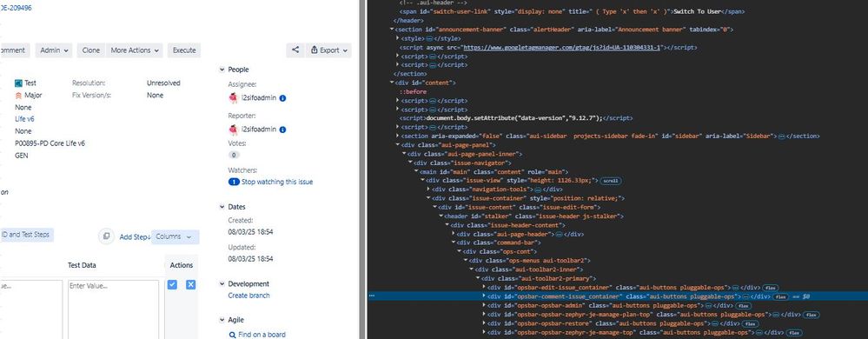The height and width of the screenshot is (339, 868).
Task: Expand the opsbar-zephyr-je-manage-top div node
Action: pos(483,332)
